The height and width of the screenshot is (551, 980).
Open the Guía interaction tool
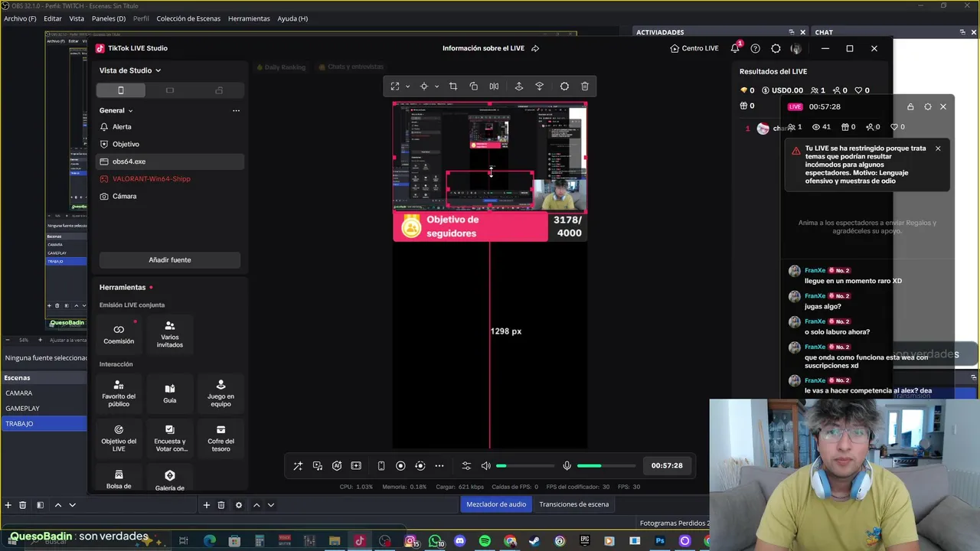tap(170, 393)
